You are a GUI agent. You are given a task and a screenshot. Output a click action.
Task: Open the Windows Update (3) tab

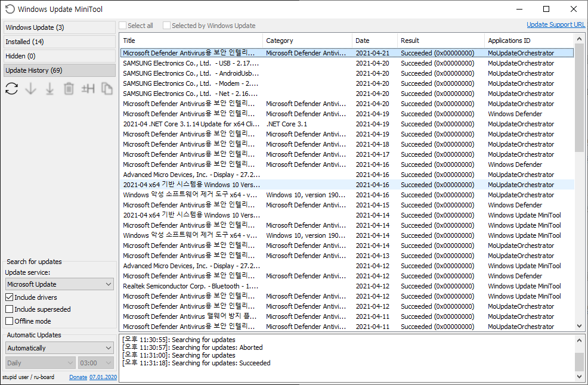[x=60, y=27]
